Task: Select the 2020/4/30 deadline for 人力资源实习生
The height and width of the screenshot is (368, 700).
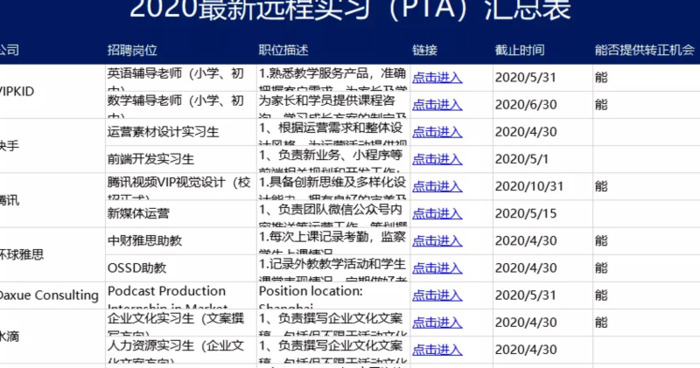Action: [543, 351]
